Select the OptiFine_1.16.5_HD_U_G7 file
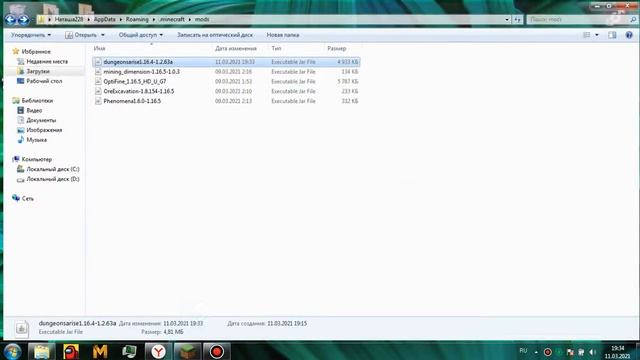Image resolution: width=640 pixels, height=360 pixels. [226, 82]
